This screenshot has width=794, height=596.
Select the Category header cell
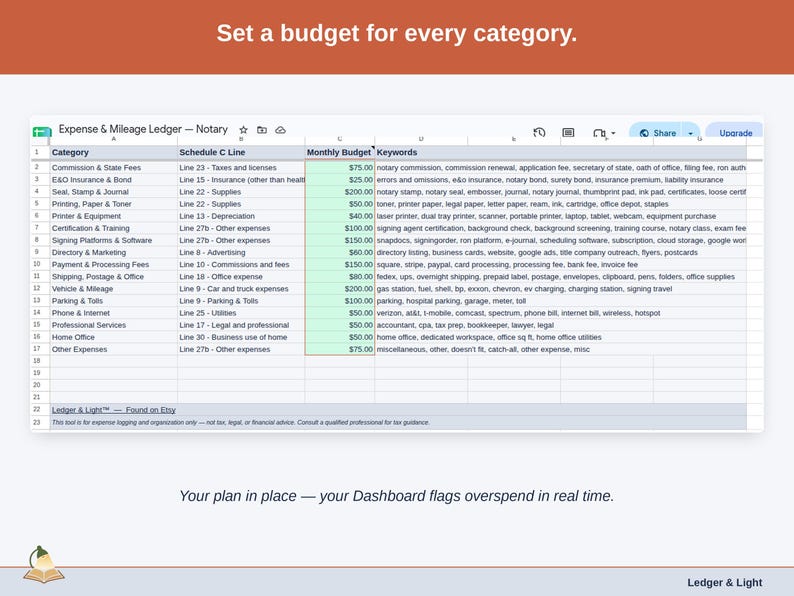[x=114, y=152]
